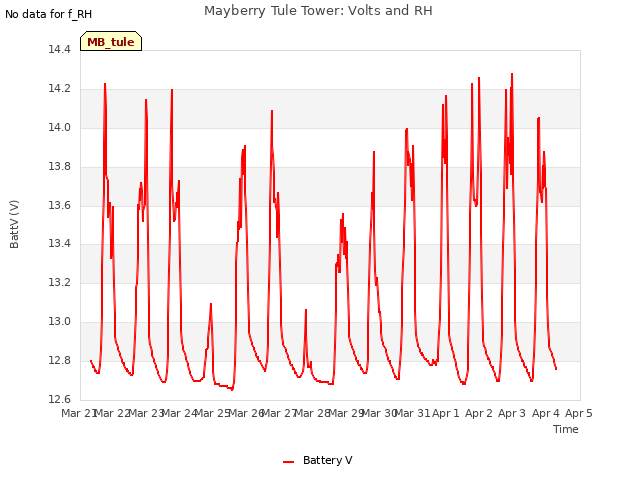Click the 'No data for f_RH' message
The height and width of the screenshot is (480, 640).
49,14
